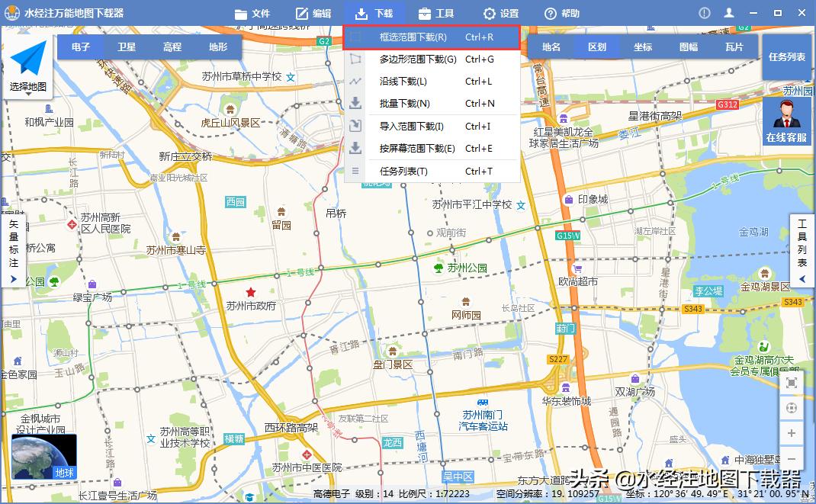Screen dimensions: 816x504
Task: Toggle 区划 district boundaries display
Action: pos(597,47)
